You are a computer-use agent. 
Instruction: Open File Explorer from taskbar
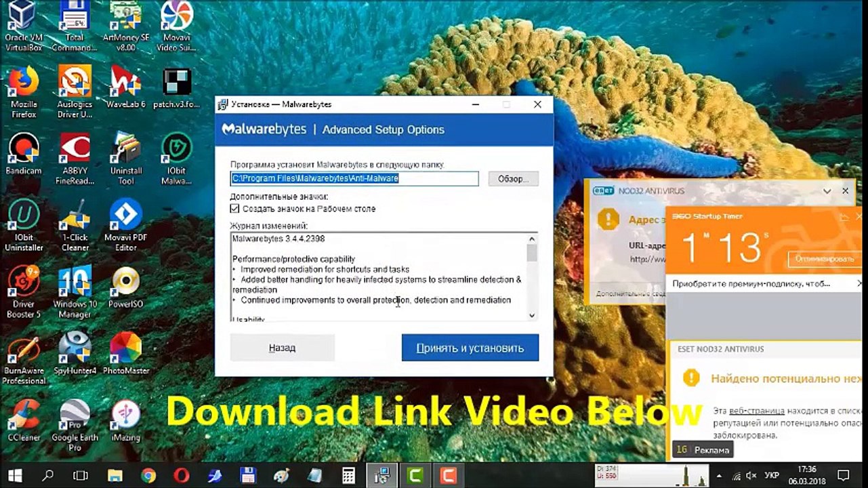[x=115, y=475]
